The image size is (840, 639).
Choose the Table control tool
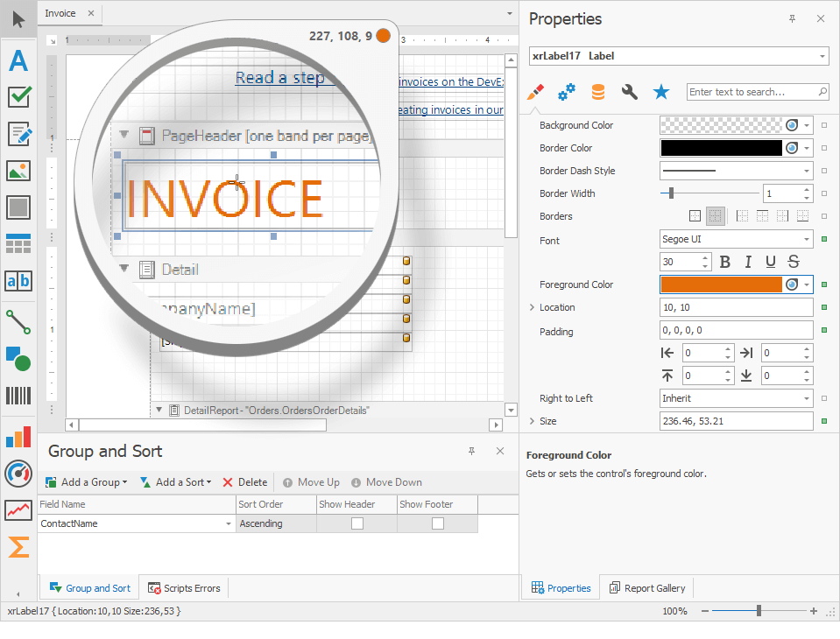(18, 243)
